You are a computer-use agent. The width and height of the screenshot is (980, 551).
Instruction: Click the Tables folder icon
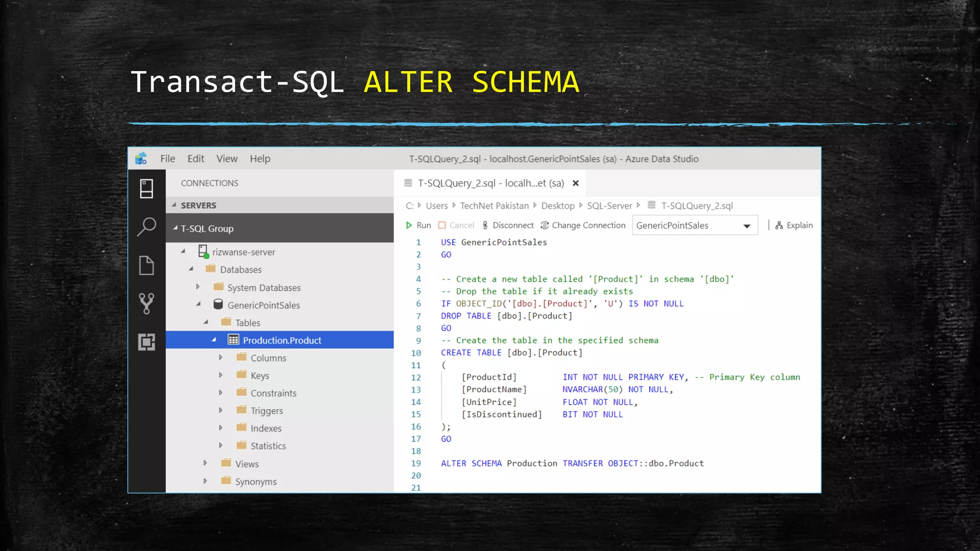(x=226, y=321)
